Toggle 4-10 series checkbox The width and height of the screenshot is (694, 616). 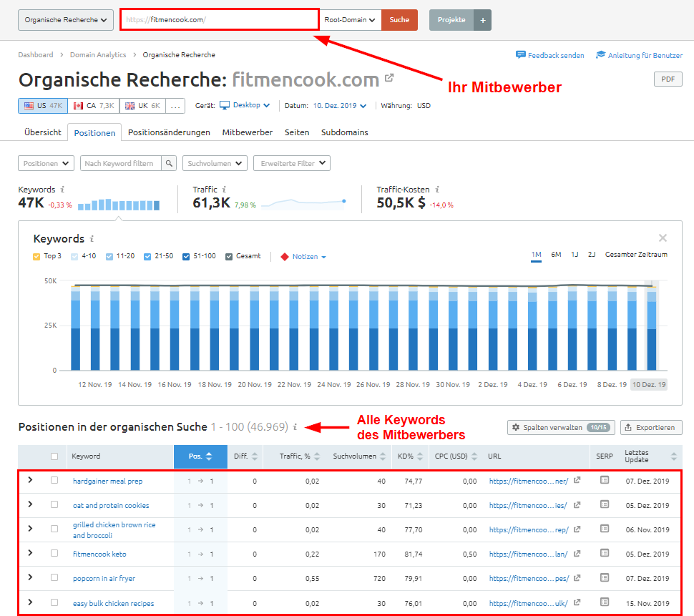(74, 257)
